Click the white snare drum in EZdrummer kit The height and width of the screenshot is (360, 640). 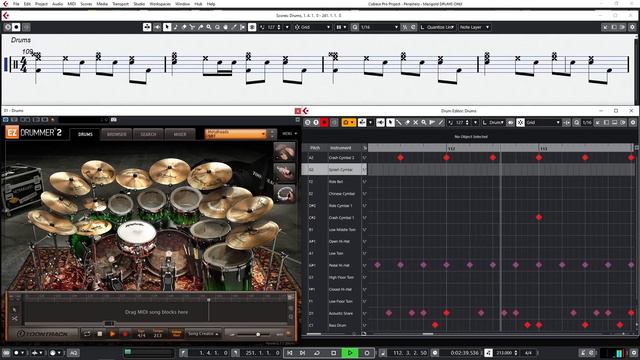tap(136, 233)
